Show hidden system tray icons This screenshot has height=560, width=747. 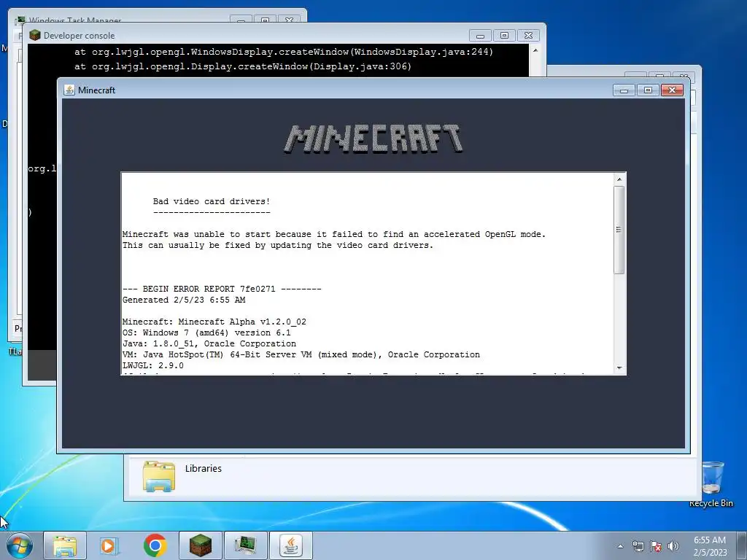pos(620,546)
